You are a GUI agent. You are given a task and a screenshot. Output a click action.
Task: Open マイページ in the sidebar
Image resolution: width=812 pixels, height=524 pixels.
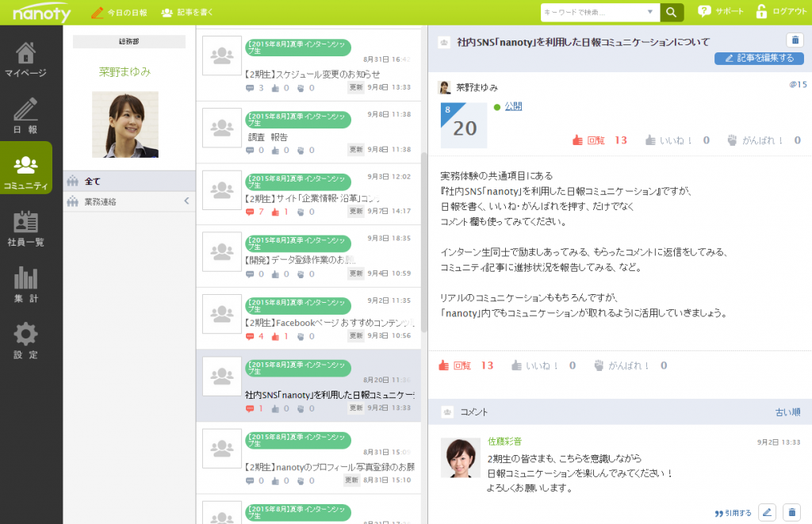coord(26,59)
